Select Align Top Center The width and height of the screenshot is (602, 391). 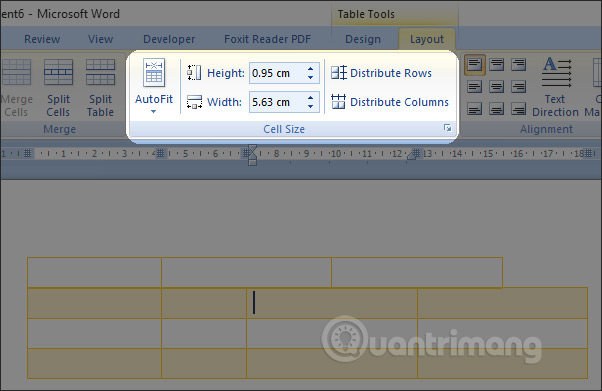coord(496,65)
